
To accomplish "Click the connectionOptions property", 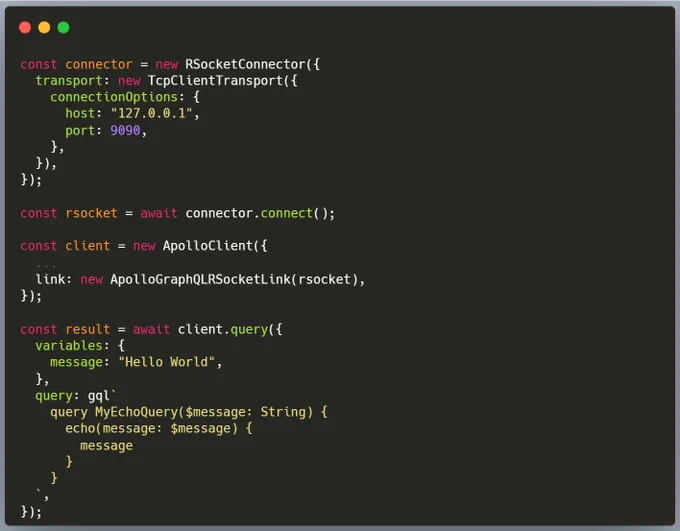I will [x=114, y=97].
